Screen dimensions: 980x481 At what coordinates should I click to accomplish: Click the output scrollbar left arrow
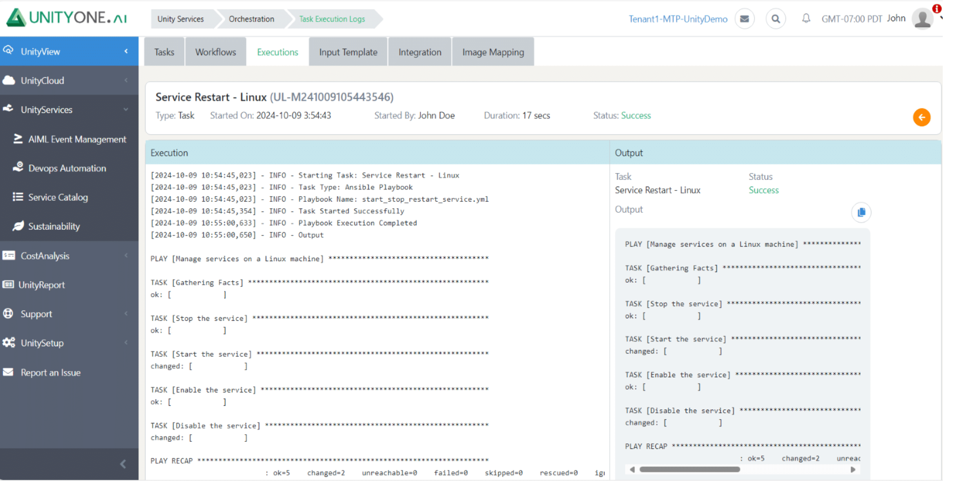pyautogui.click(x=632, y=469)
